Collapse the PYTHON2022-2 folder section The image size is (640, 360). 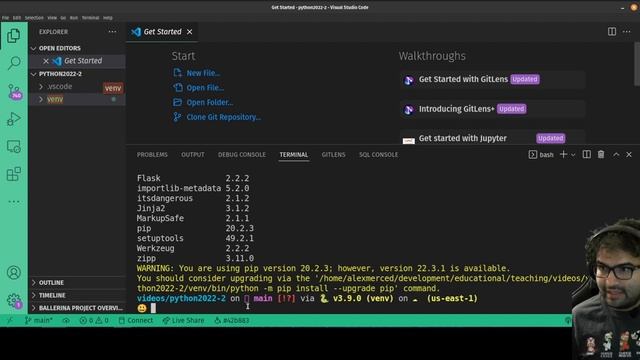tap(77, 74)
